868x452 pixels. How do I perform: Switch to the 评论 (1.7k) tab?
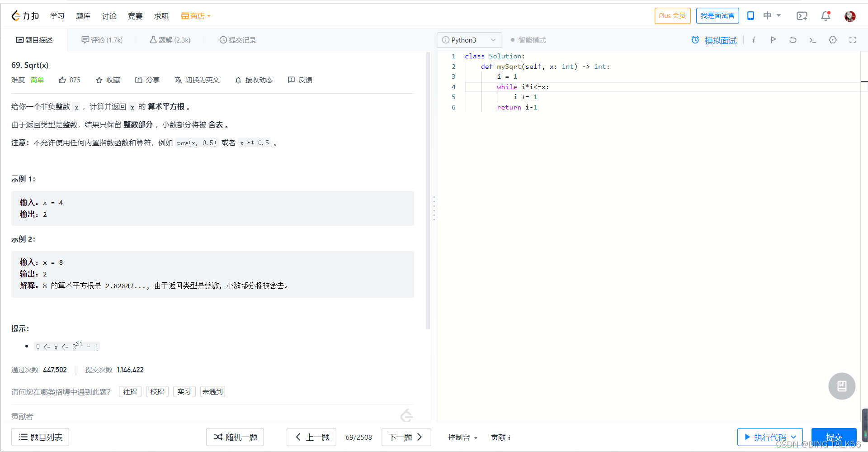tap(102, 40)
